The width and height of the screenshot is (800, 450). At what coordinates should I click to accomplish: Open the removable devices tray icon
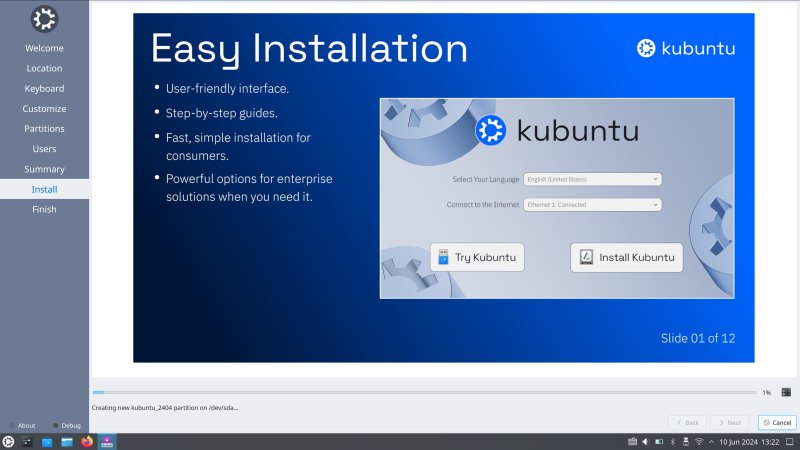(x=686, y=442)
